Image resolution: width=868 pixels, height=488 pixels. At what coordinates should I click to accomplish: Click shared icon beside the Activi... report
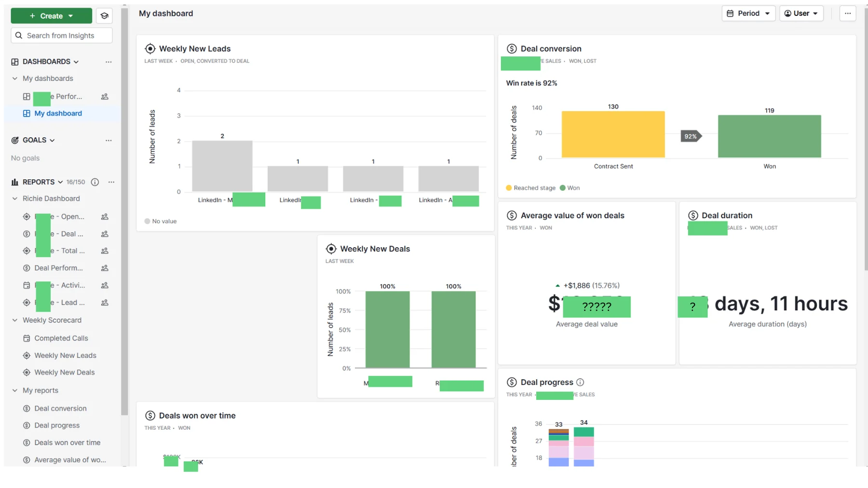pos(105,285)
